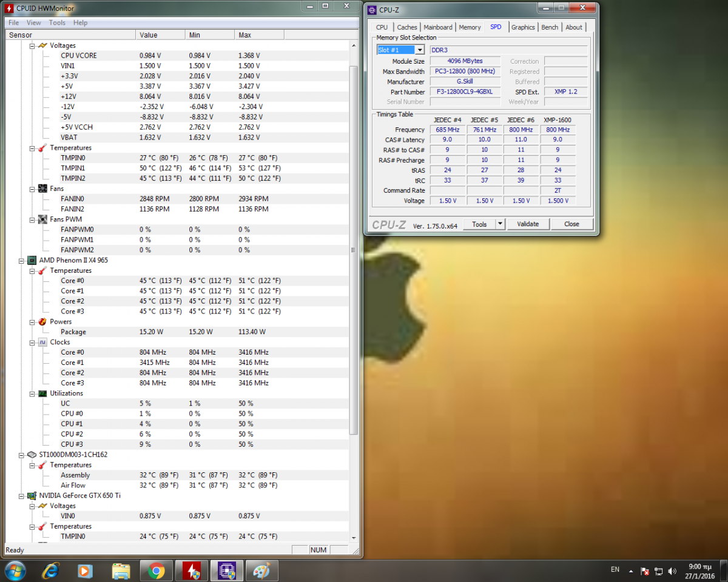Switch to HWMonitor via its taskbar icon
This screenshot has height=582, width=728.
point(192,570)
